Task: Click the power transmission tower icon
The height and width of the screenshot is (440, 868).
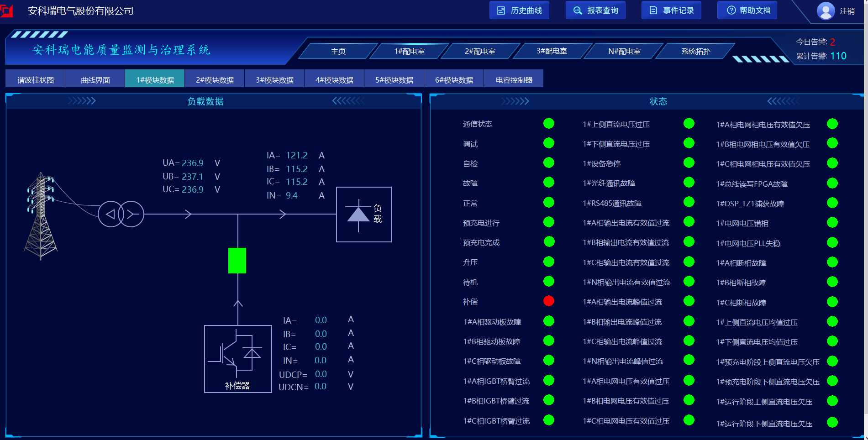Action: 41,216
